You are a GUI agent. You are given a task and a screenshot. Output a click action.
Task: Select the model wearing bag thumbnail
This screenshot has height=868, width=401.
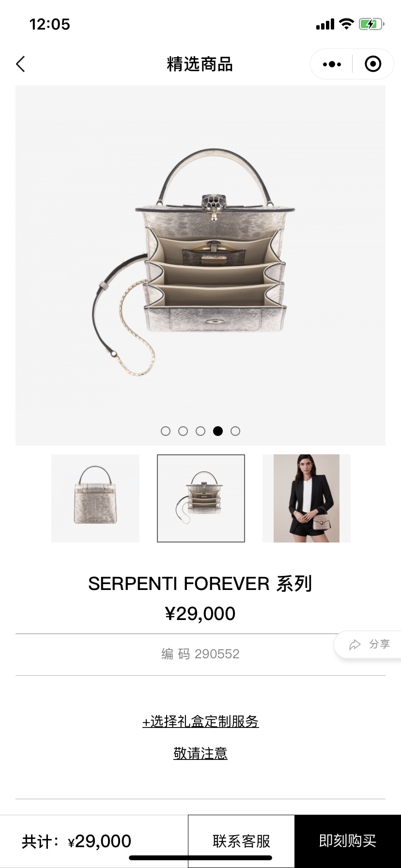307,498
